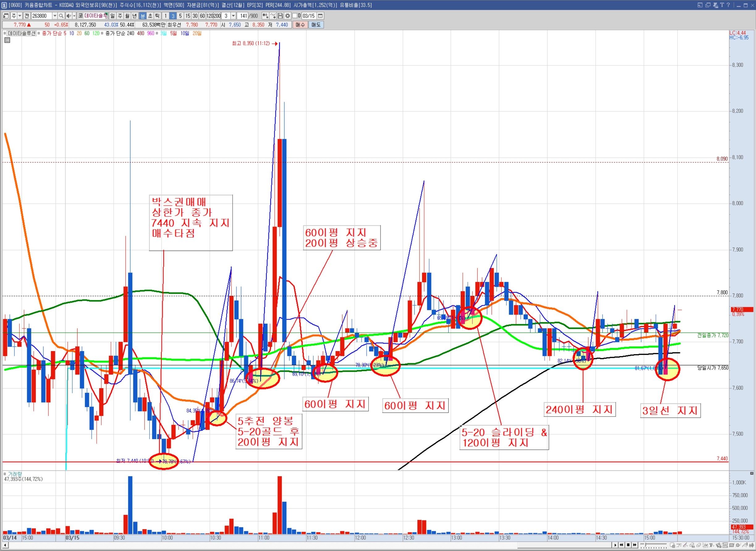Click the sound speaker icon

pyautogui.click(x=69, y=16)
